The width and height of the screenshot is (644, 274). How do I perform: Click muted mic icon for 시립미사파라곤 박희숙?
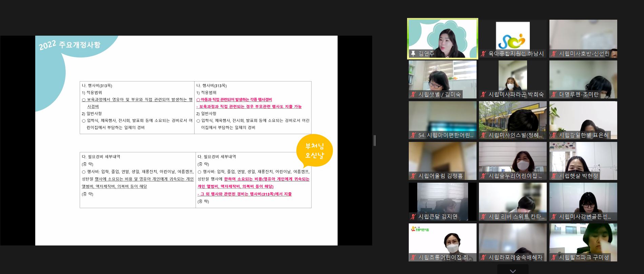(x=483, y=94)
